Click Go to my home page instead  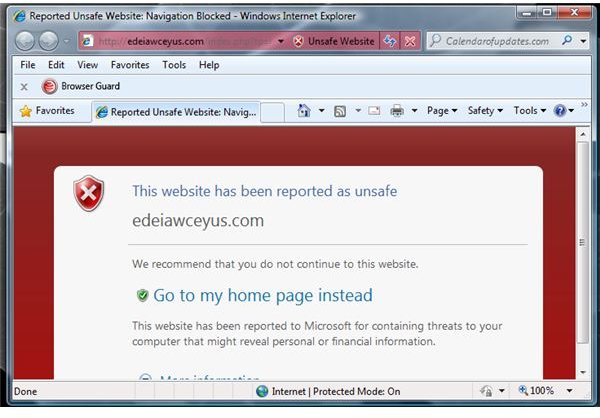(x=263, y=295)
